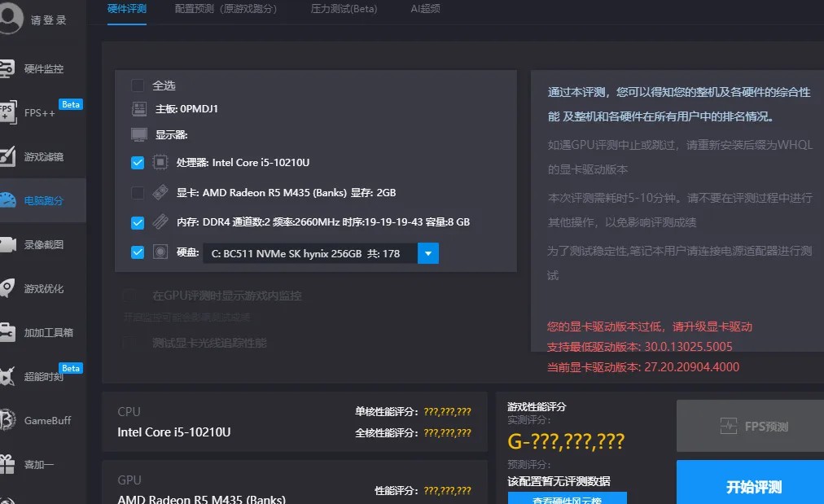
Task: Expand the 硬盘 drive dropdown arrow
Action: pos(427,253)
